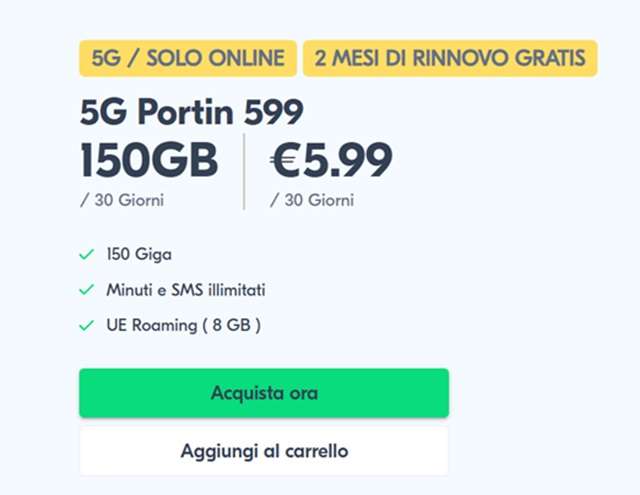The image size is (640, 495).
Task: Click the vertical divider between data and price
Action: click(245, 171)
